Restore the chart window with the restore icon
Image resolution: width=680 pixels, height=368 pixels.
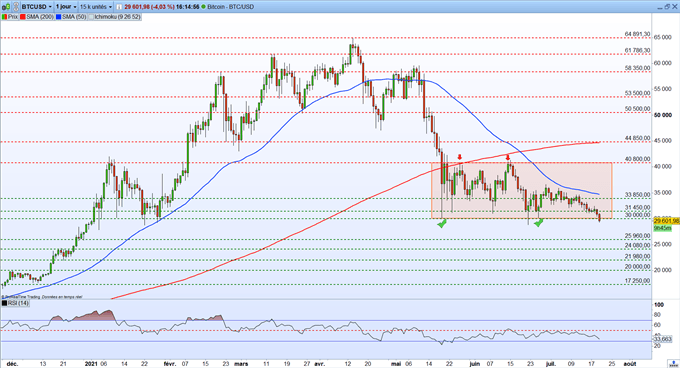tap(667, 7)
